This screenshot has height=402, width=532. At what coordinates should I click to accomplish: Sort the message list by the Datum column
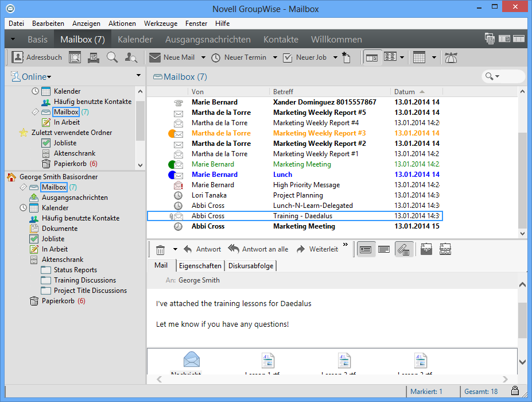[416, 92]
